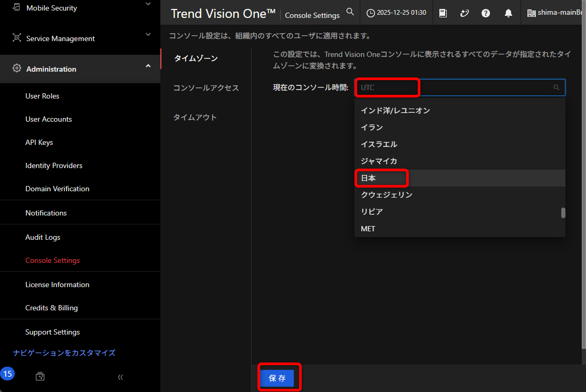Click the Mobile Security icon in sidebar
Screen dimensions: 586x392
point(16,7)
